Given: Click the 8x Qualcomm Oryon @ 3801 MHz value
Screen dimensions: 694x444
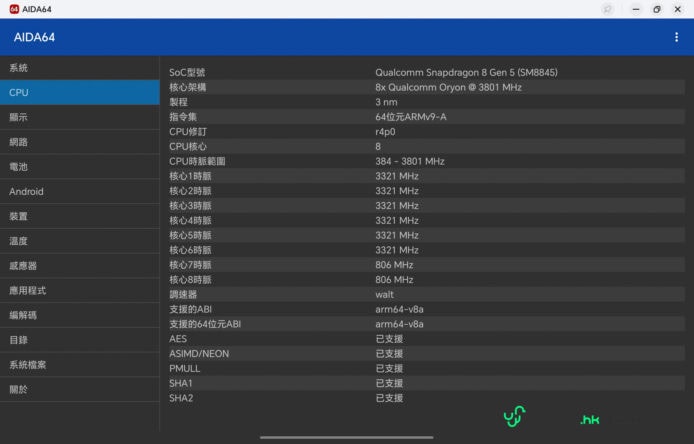Looking at the screenshot, I should coord(448,87).
